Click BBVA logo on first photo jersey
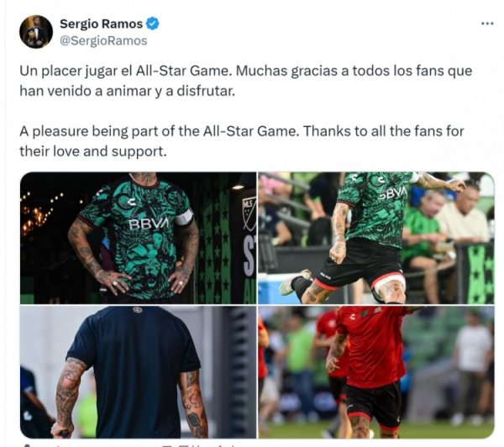504x447 pixels. (149, 223)
